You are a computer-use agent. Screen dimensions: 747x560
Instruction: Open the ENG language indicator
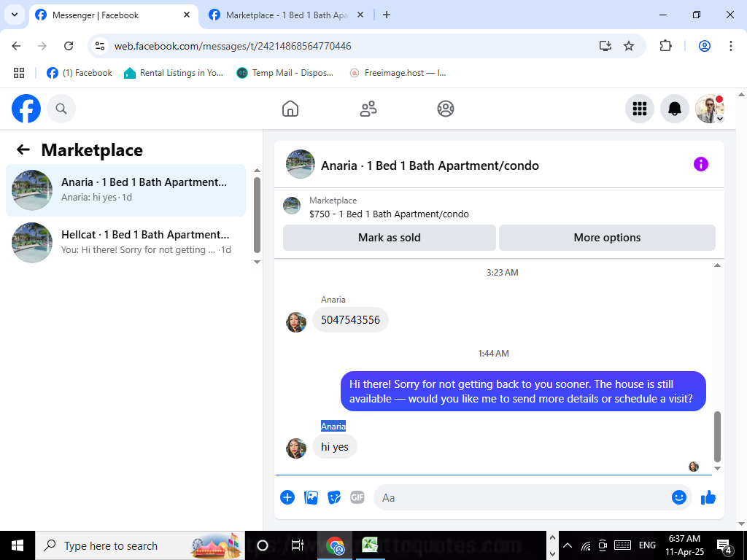click(647, 545)
